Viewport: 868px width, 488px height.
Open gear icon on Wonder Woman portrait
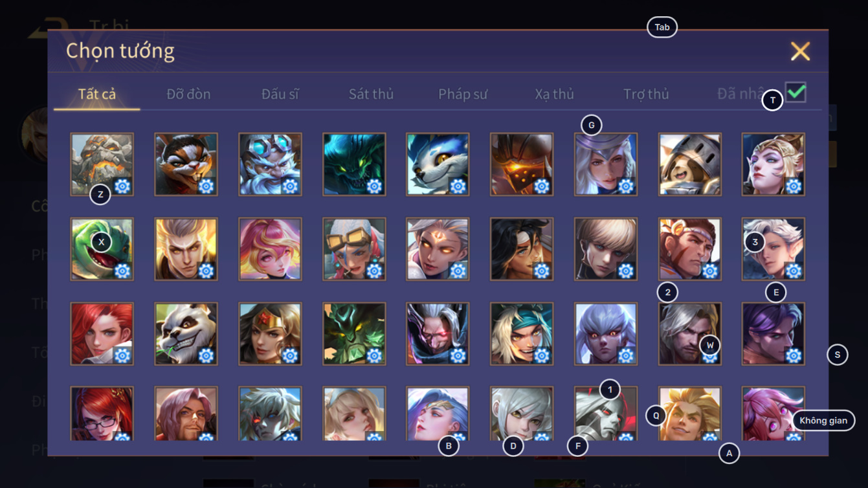point(290,355)
